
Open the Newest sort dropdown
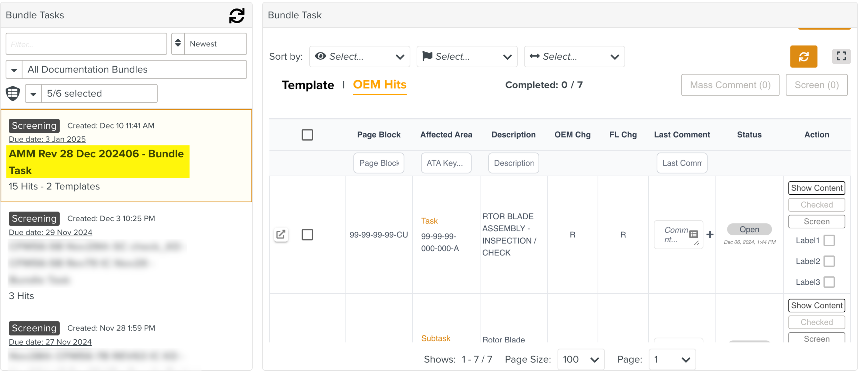(215, 44)
